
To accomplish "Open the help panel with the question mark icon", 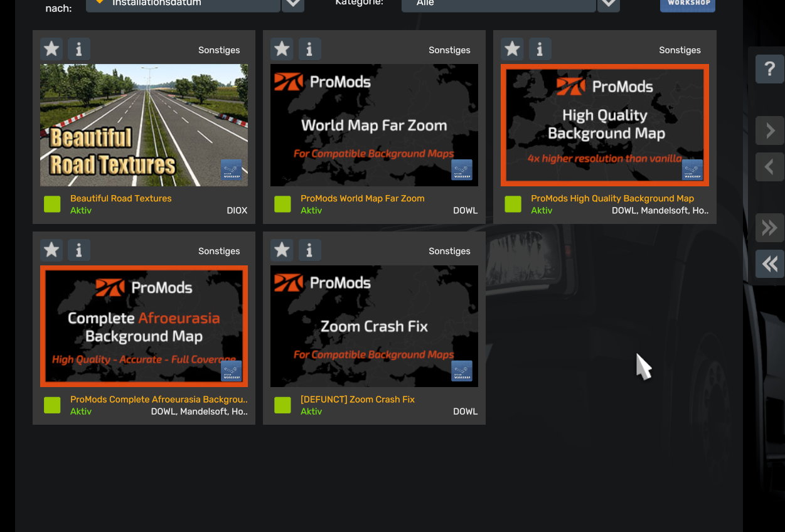I will click(x=769, y=69).
